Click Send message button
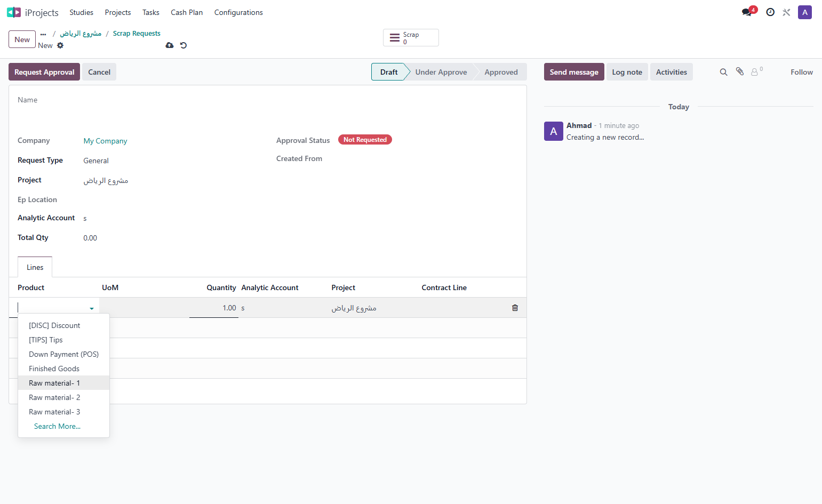The height and width of the screenshot is (504, 822). point(574,72)
